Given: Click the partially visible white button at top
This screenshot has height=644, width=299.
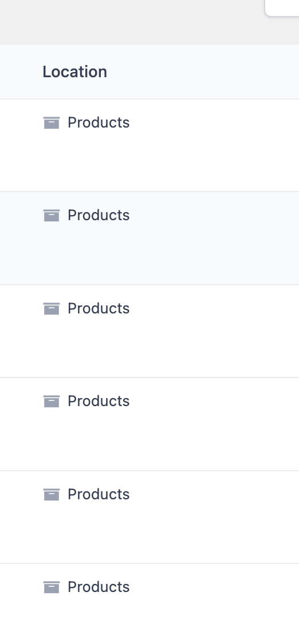Looking at the screenshot, I should (282, 8).
